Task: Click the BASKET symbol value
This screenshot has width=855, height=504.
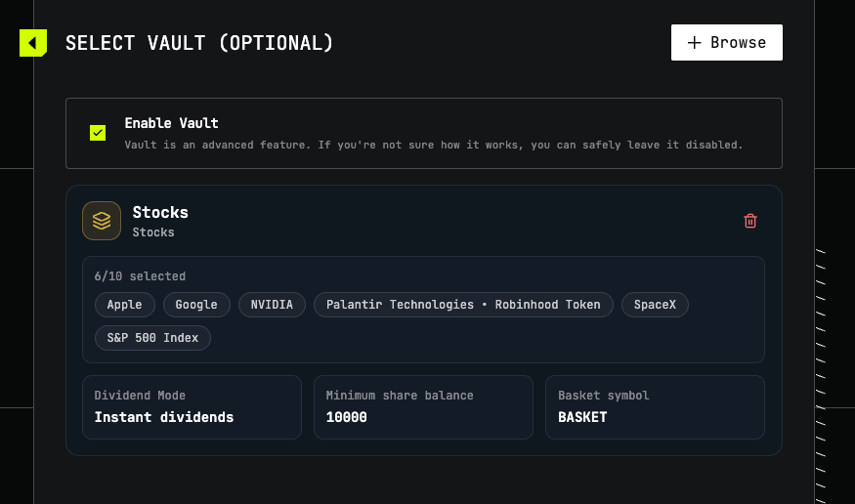Action: click(582, 417)
